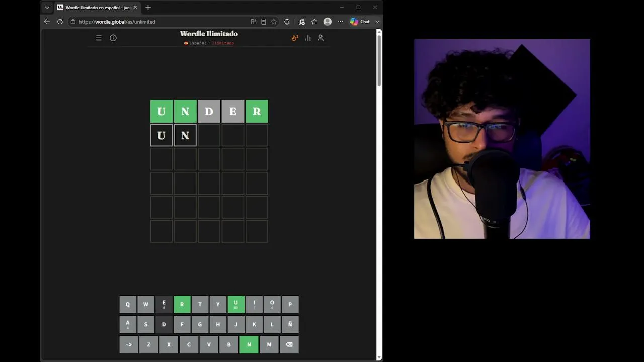The image size is (644, 362).
Task: Add page to favorites with the star icon
Action: coord(274,22)
